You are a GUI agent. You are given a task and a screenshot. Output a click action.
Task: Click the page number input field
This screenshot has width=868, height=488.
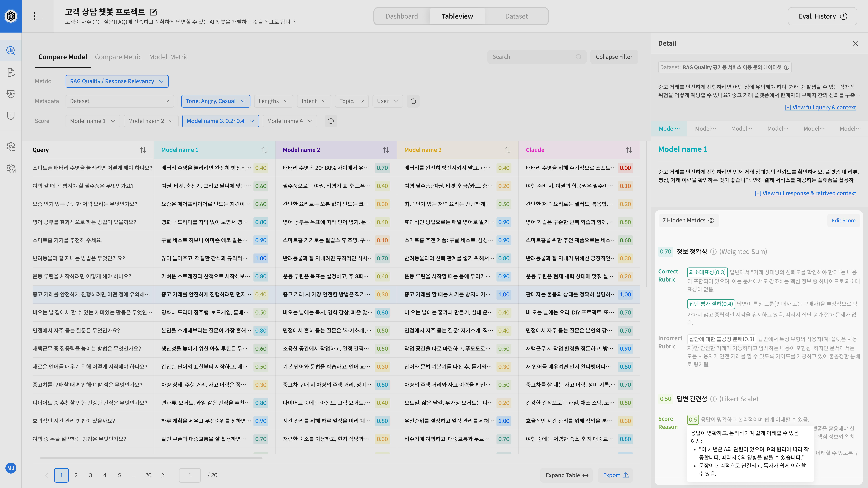tap(190, 475)
